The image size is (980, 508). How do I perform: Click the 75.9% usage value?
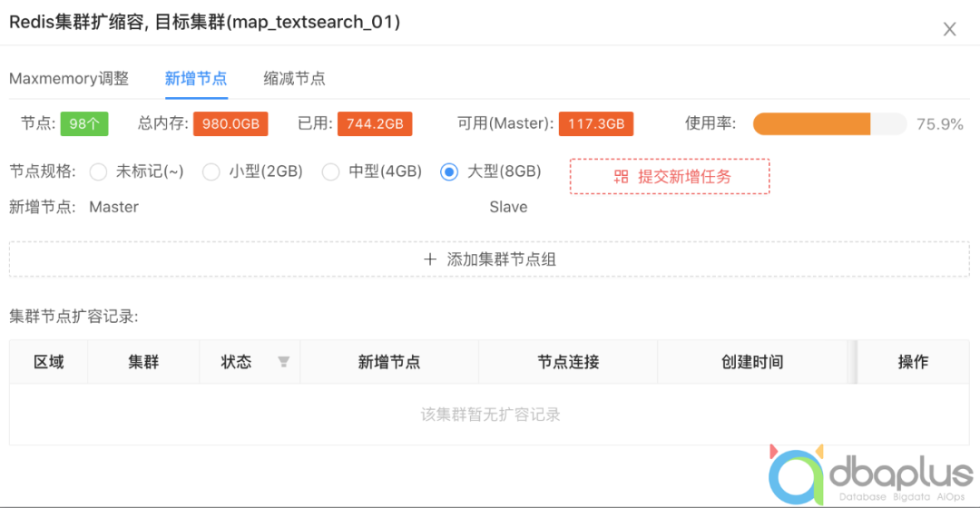tap(940, 123)
